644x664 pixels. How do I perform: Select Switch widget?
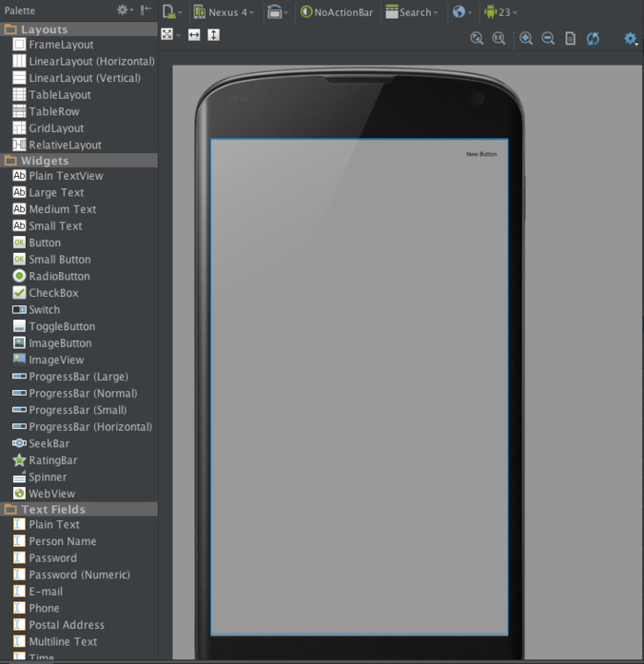[78, 310]
